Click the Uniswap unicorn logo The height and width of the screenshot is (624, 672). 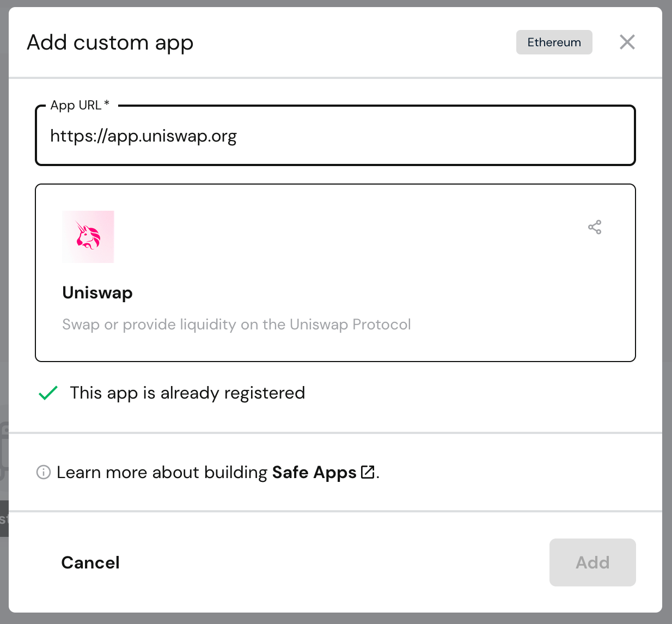(88, 236)
